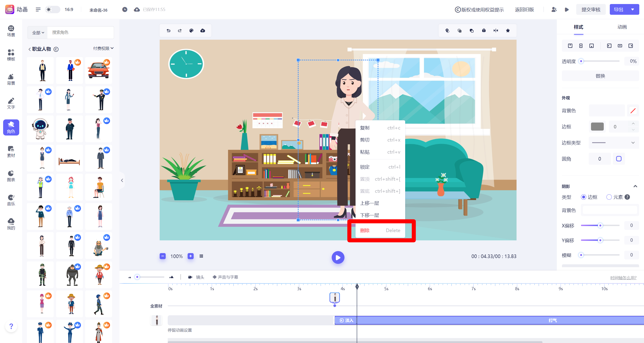Open the 音乐 sidebar panel
644x343 pixels.
point(11,200)
